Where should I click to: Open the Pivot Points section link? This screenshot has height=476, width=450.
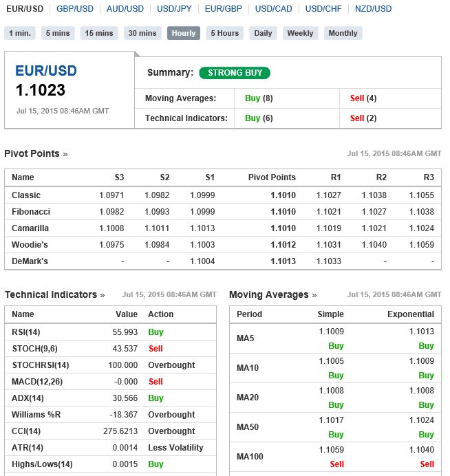pyautogui.click(x=36, y=153)
